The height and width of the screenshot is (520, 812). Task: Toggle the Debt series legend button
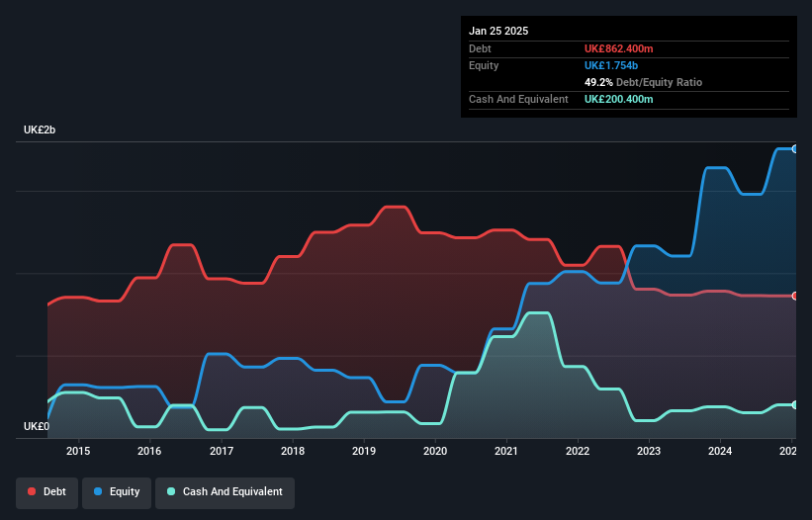(47, 492)
